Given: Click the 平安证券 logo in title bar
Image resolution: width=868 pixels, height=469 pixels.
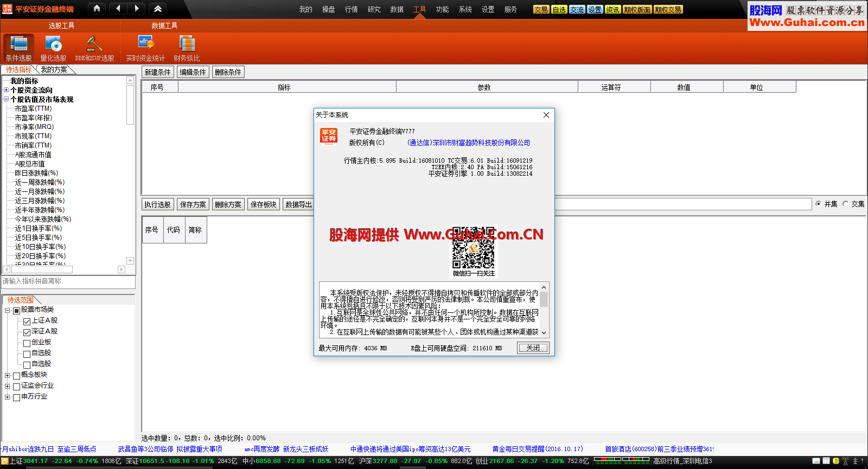Looking at the screenshot, I should coord(7,9).
